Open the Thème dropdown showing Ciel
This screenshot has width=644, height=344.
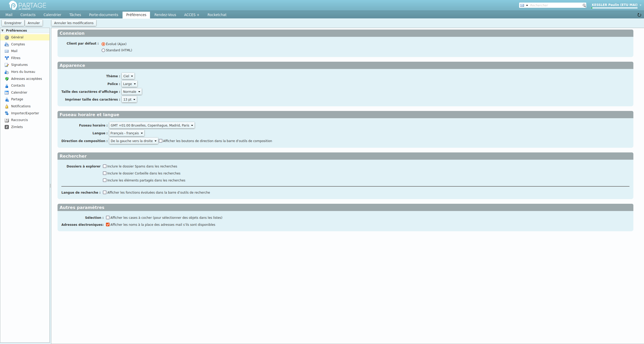tap(128, 76)
